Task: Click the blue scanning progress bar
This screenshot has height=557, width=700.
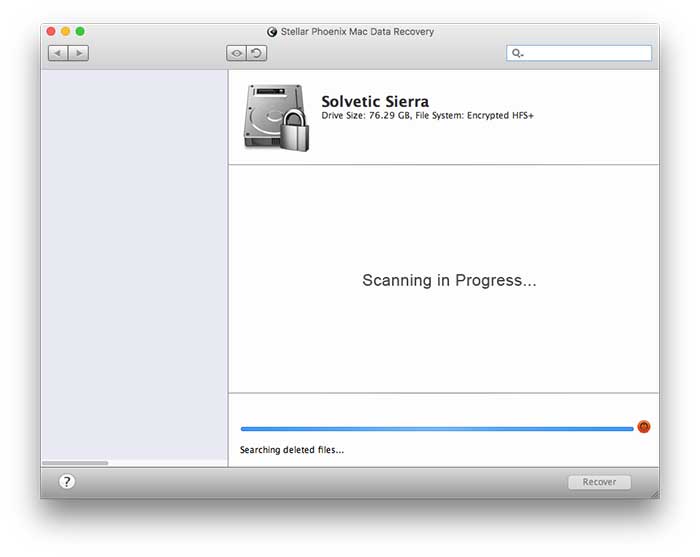Action: [x=437, y=429]
